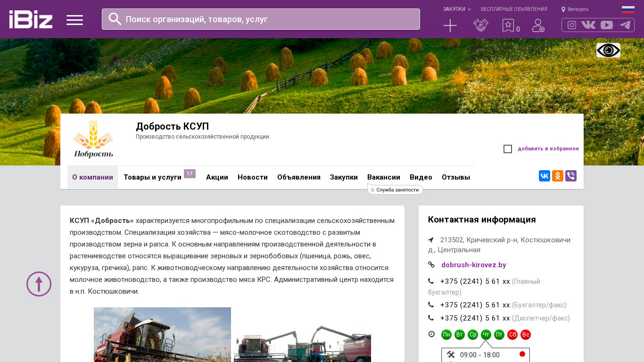This screenshot has height=362, width=644.
Task: Click the company address text
Action: [x=499, y=245]
